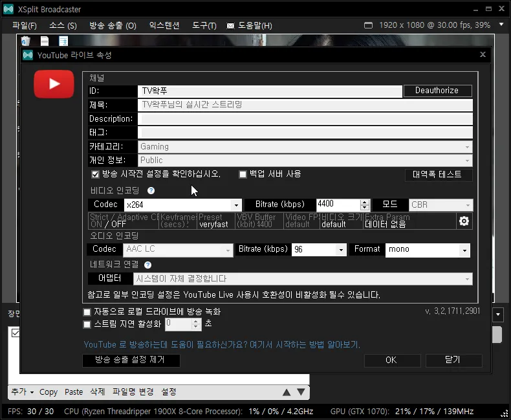Click the version text v. 3.2.1711.2901
Image resolution: width=511 pixels, height=420 pixels.
click(x=452, y=311)
